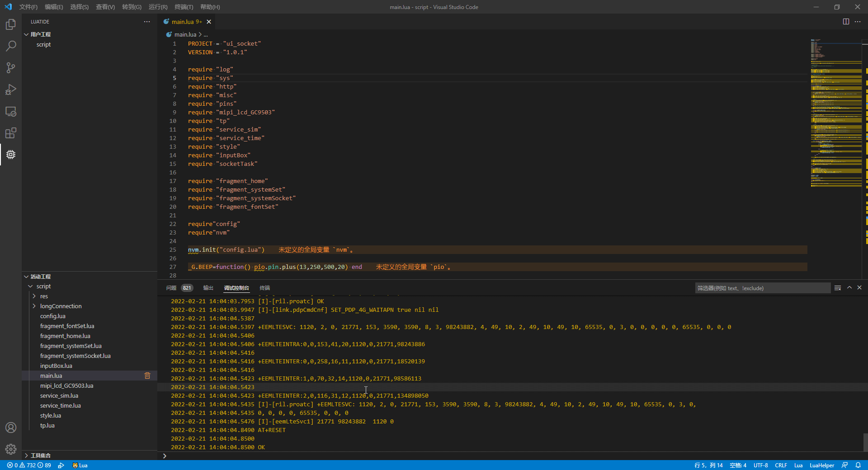Image resolution: width=868 pixels, height=470 pixels.
Task: Switch to the 输出 panel tab
Action: pos(208,288)
